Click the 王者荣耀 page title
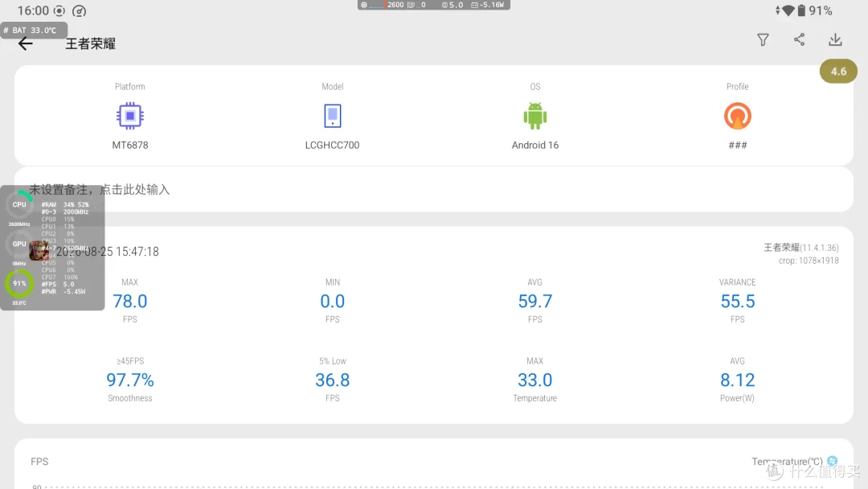This screenshot has height=489, width=868. 90,43
